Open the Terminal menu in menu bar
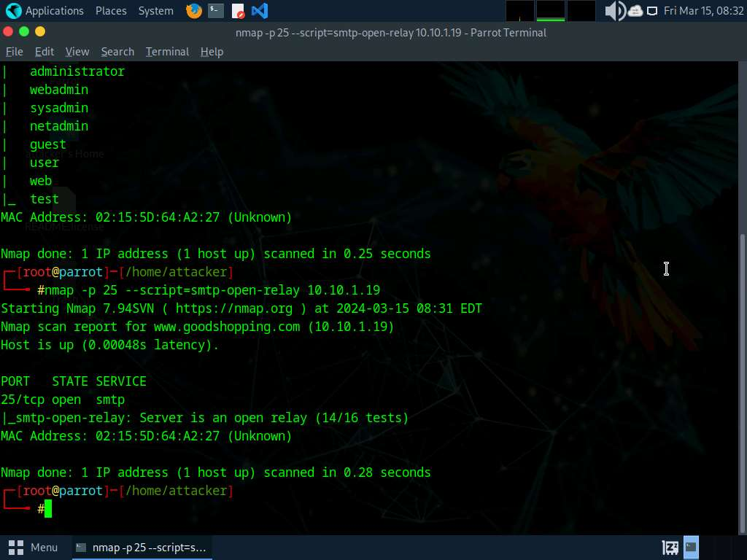The image size is (747, 560). click(x=167, y=52)
